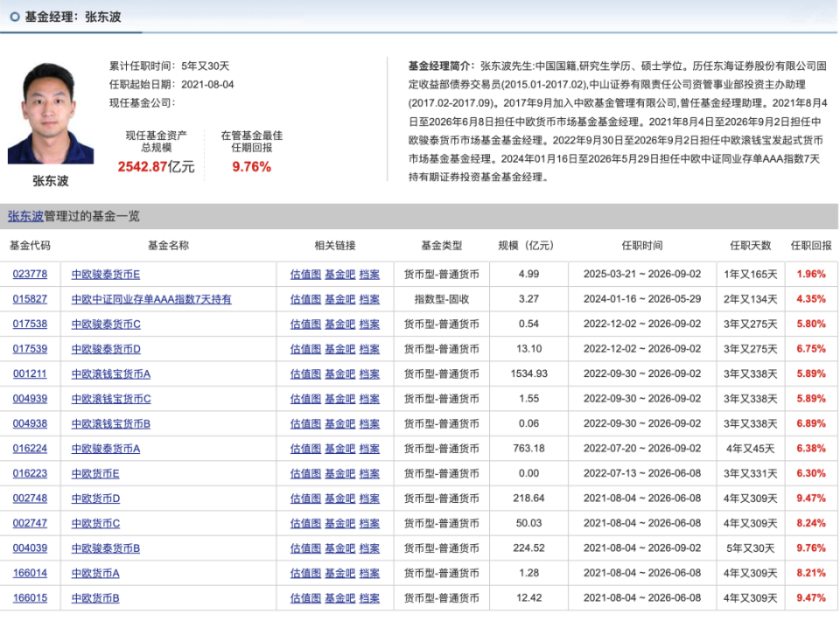Open 估值图 for 中欧货币C row

point(305,524)
